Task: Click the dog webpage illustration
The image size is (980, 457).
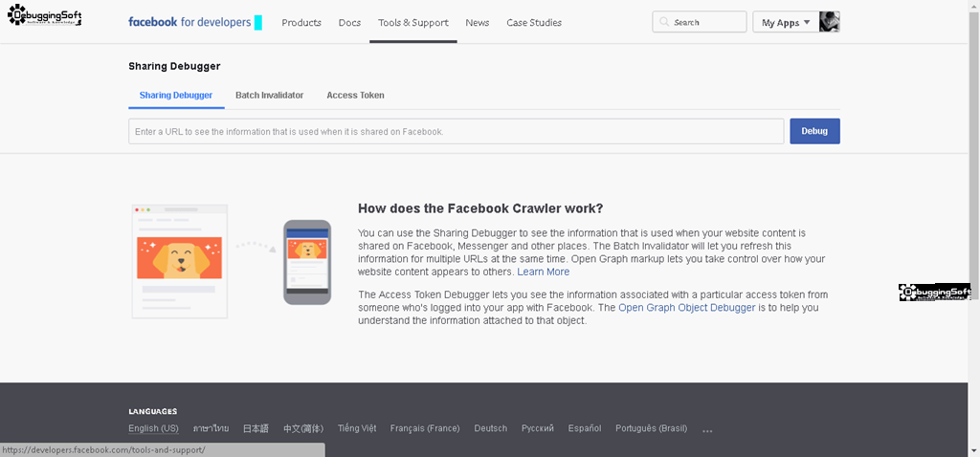Action: coord(179,261)
